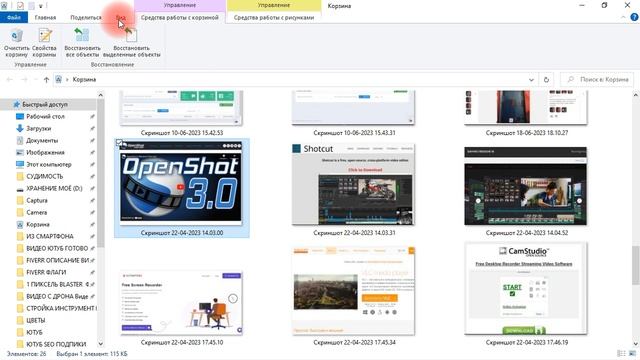Open ВИДЕО С ДРОНА folder
640x360 pixels.
(57, 296)
